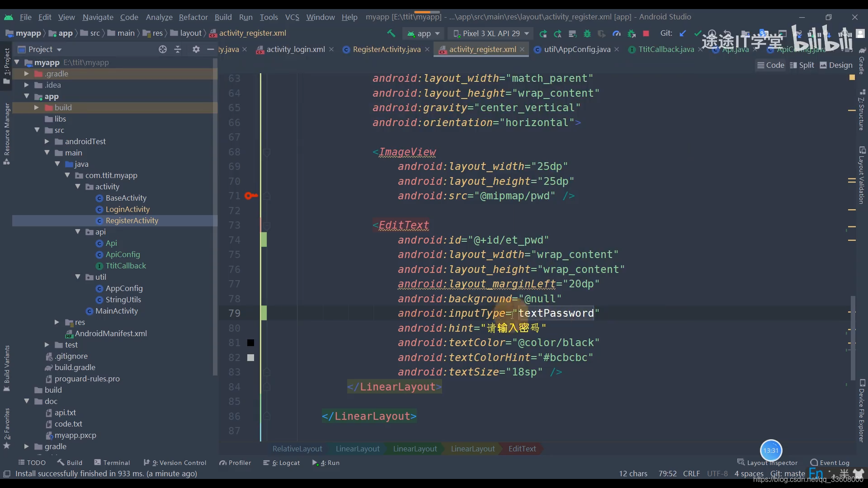Viewport: 868px width, 488px height.
Task: Click tool window quick-access icon in bottom-left corner
Action: tap(7, 474)
